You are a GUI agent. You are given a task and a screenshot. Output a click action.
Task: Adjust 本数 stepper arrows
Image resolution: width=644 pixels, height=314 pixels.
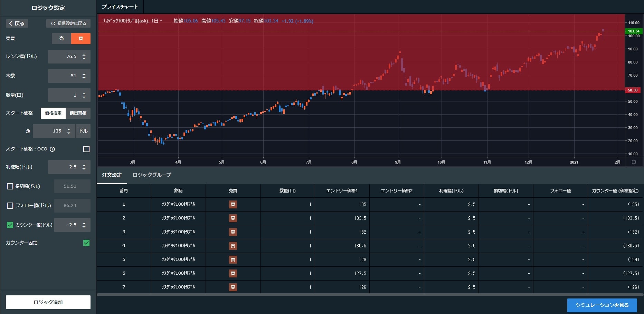84,76
